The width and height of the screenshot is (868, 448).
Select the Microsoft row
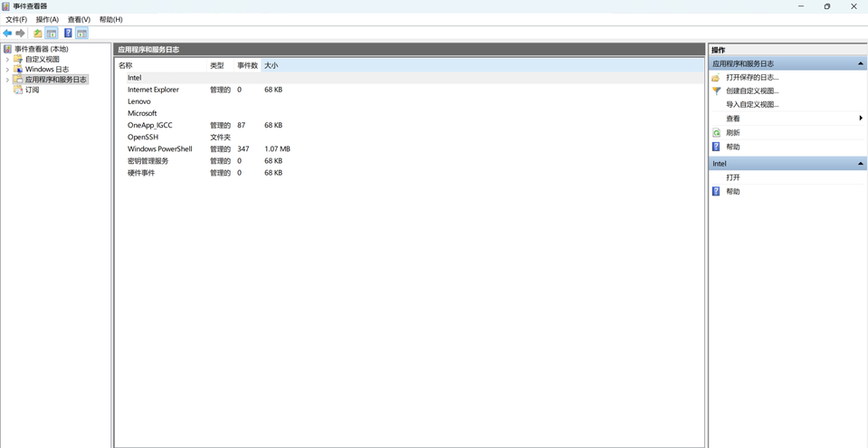(x=410, y=113)
